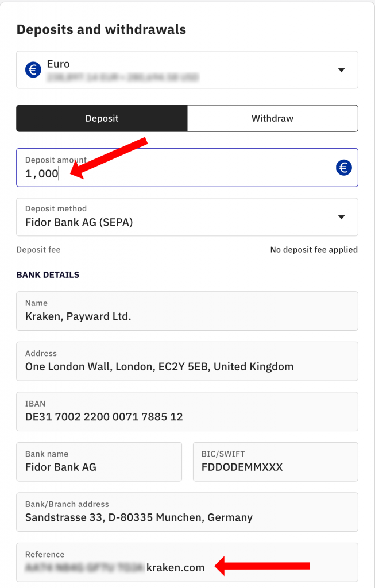Click the Bank name field
The height and width of the screenshot is (588, 375).
[x=99, y=462]
